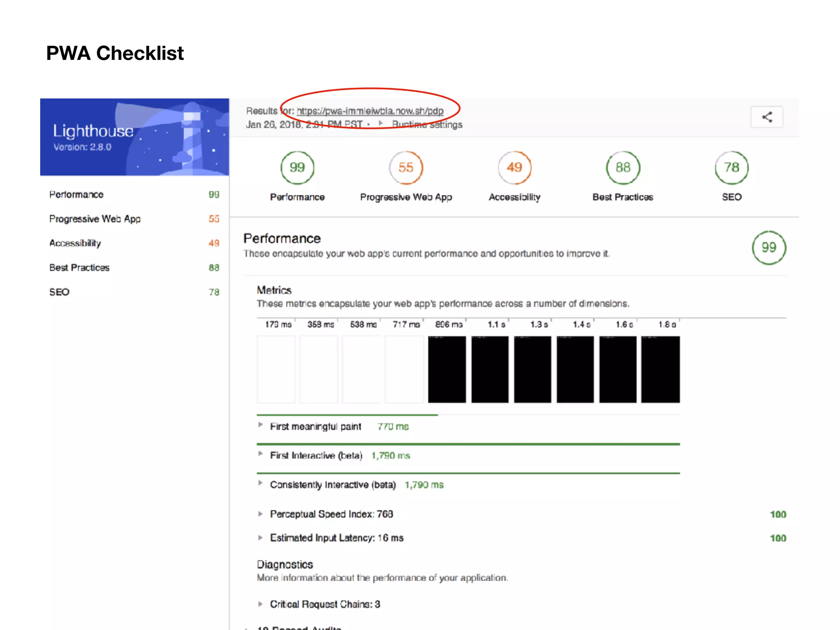The image size is (840, 630).
Task: Click the SEO 78 score gauge
Action: (732, 168)
